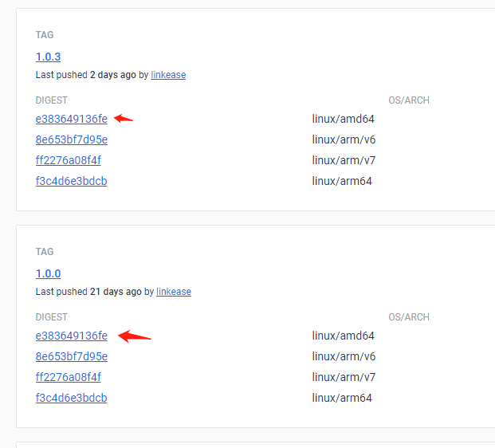Open digest e383649136fe under tag 1.0.0
495x448 pixels.
click(x=71, y=336)
